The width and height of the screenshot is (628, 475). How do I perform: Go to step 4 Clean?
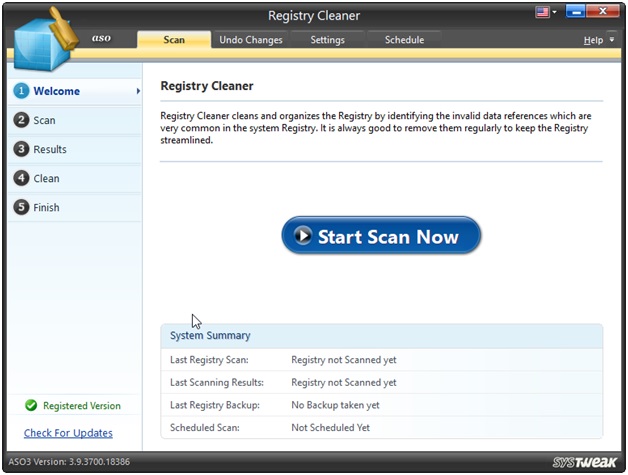pos(46,178)
